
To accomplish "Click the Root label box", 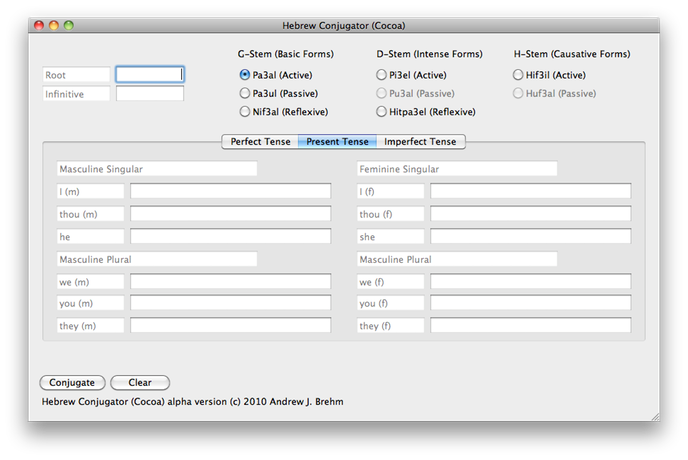I will point(76,75).
